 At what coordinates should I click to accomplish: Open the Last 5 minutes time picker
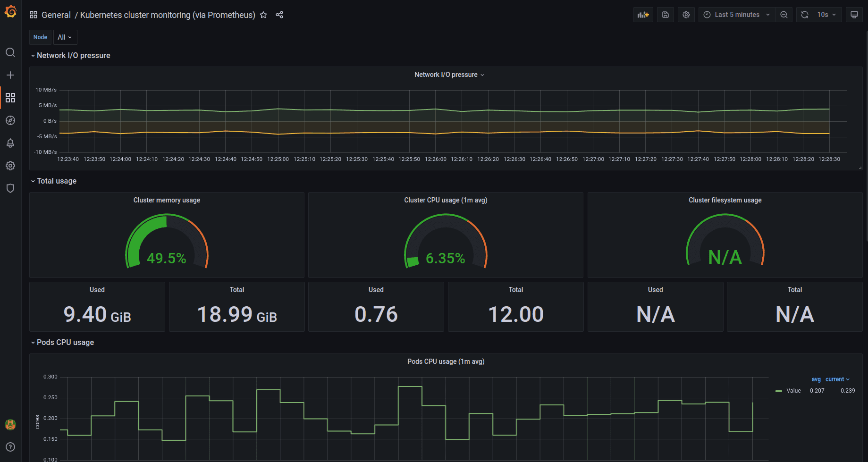click(736, 15)
